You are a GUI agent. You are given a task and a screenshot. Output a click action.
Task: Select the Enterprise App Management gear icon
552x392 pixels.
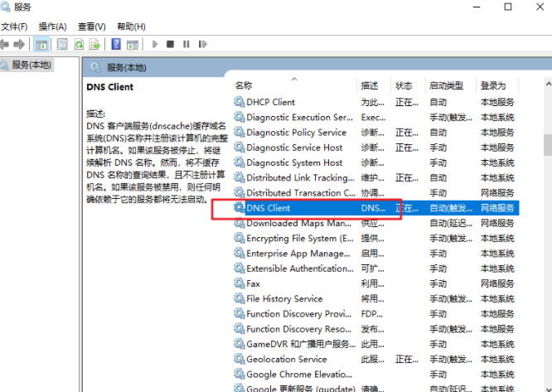pos(240,254)
